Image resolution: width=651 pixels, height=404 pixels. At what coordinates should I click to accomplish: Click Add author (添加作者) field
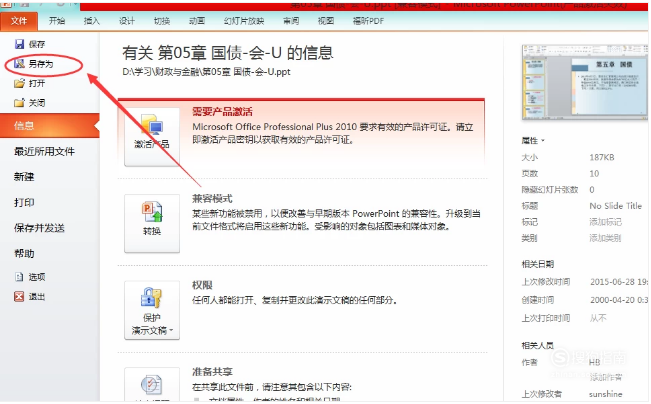(x=605, y=377)
